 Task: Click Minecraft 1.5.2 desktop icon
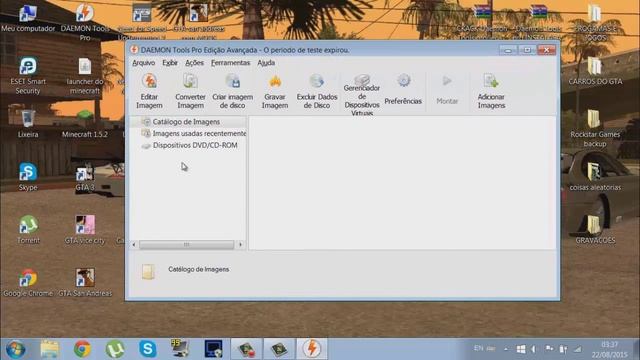85,124
